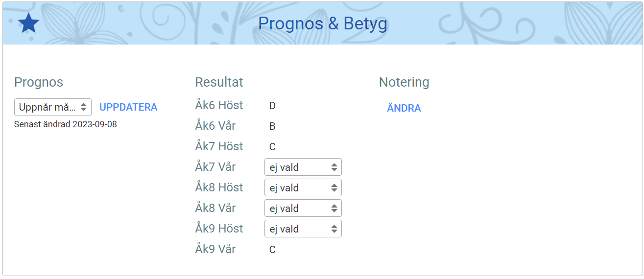Select the grade C for Åk9 Vår
This screenshot has width=644, height=279.
coord(272,250)
